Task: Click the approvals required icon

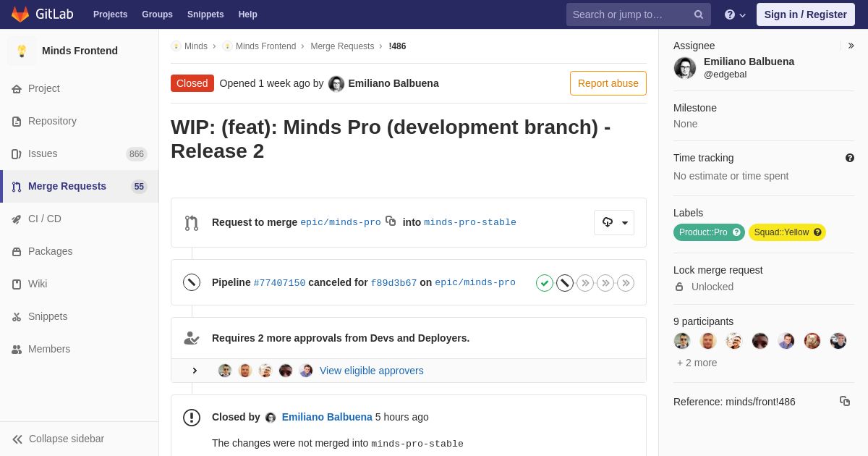Action: [192, 338]
